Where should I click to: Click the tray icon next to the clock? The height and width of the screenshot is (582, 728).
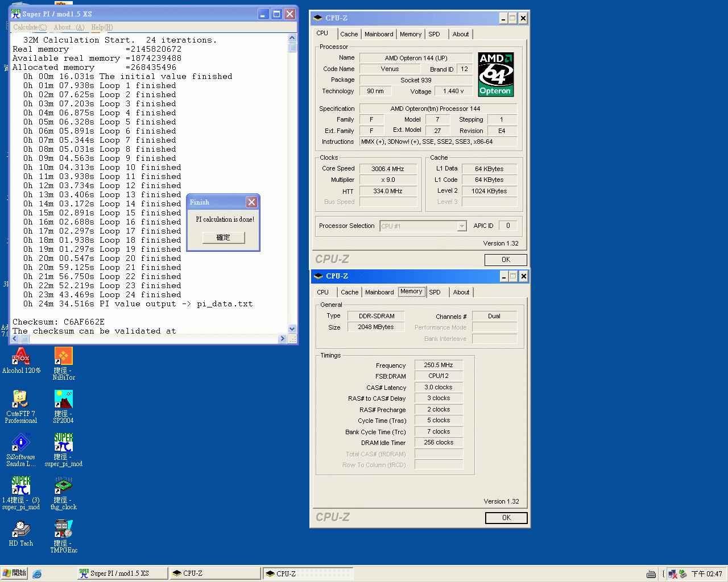click(x=683, y=574)
